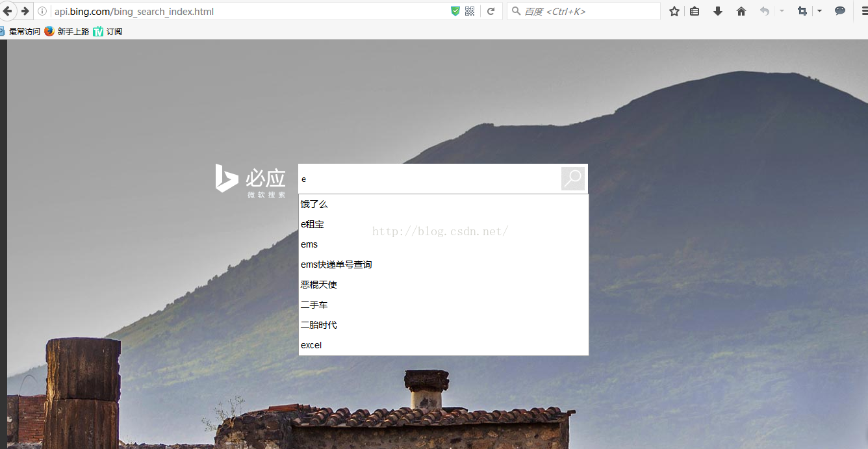Select suggestion excel

coord(444,345)
